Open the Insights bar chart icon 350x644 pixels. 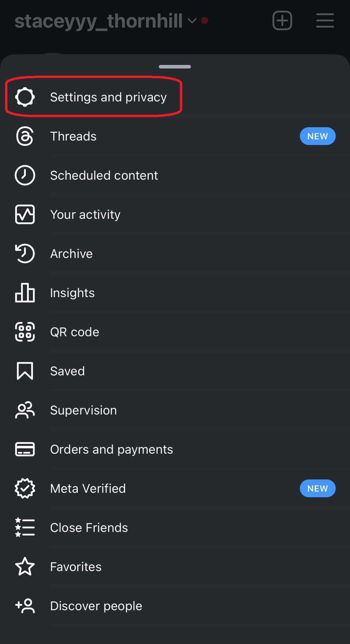tap(25, 293)
